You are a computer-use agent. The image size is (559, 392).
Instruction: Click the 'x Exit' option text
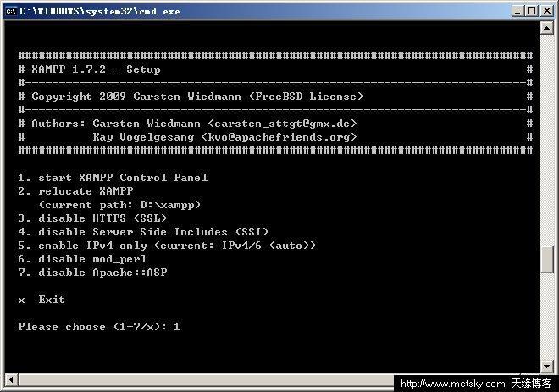(x=42, y=300)
